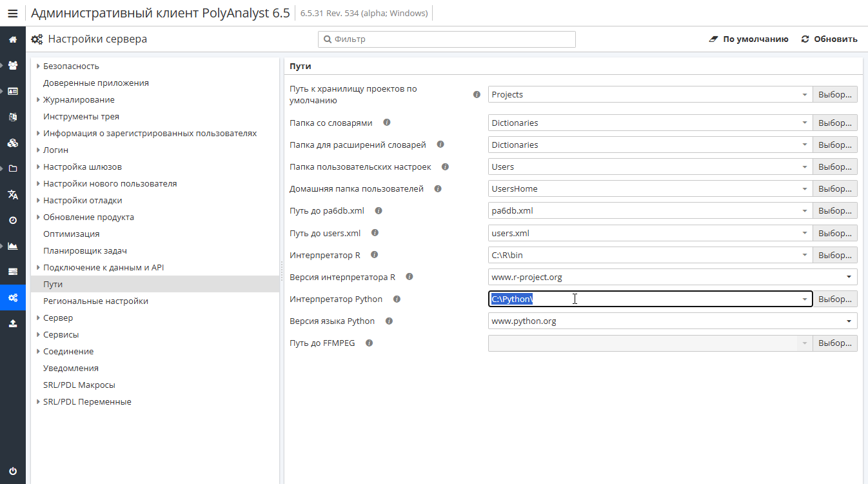The height and width of the screenshot is (484, 868).
Task: Click info icon next to Папка со словарями
Action: click(387, 123)
